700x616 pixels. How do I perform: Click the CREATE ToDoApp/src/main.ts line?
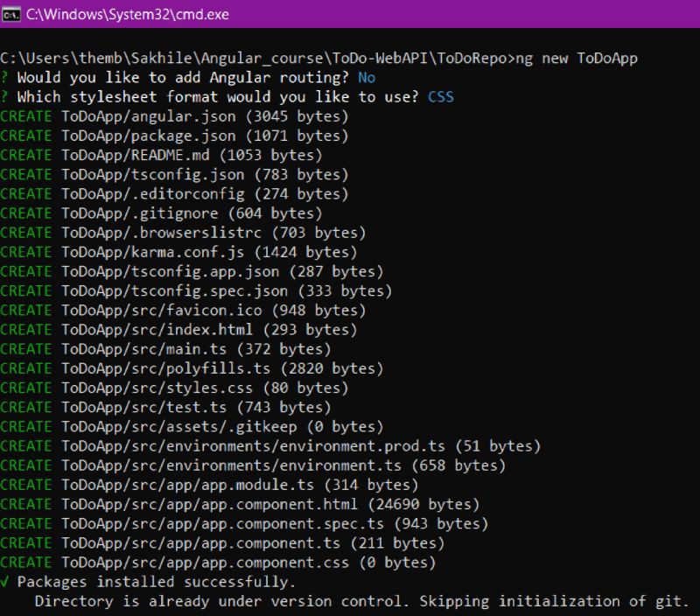[140, 348]
